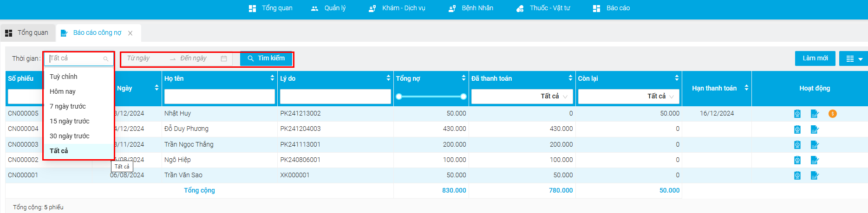The height and width of the screenshot is (213, 868).
Task: Open Khám - Dịch vụ menu
Action: [397, 8]
